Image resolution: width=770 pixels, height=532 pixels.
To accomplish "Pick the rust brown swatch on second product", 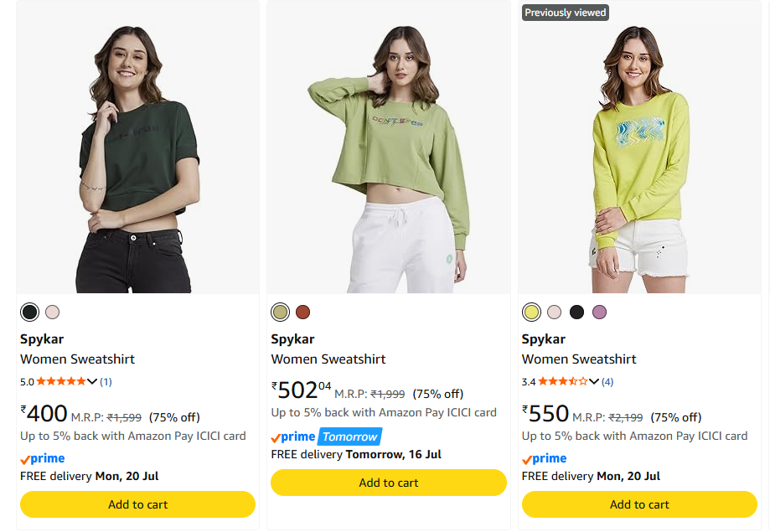I will coord(303,312).
